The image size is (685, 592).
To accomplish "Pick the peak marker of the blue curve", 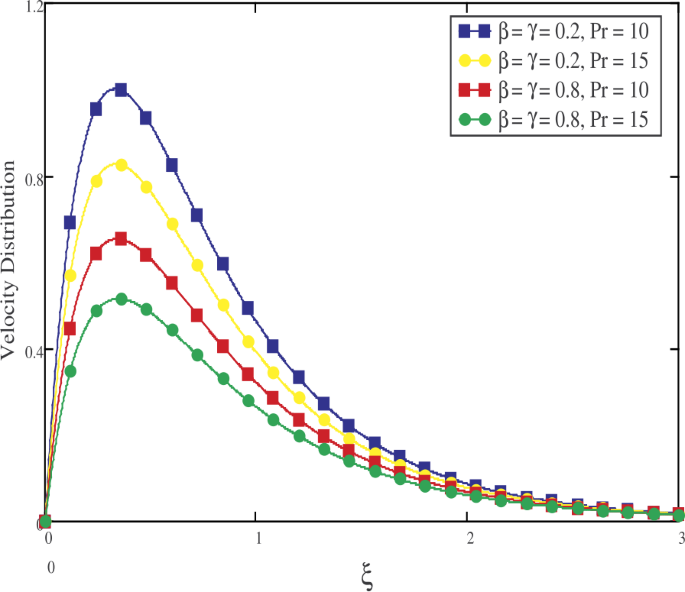I will (121, 90).
